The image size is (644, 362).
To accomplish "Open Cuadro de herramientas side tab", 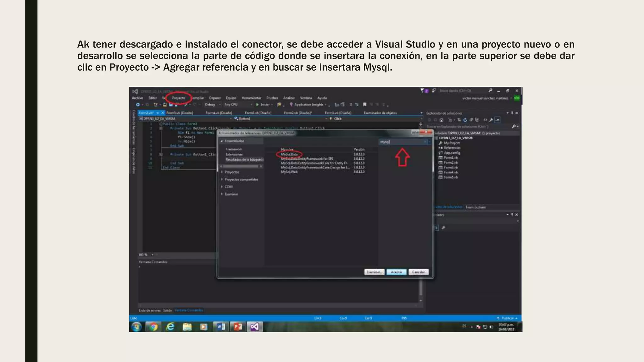I will [134, 127].
